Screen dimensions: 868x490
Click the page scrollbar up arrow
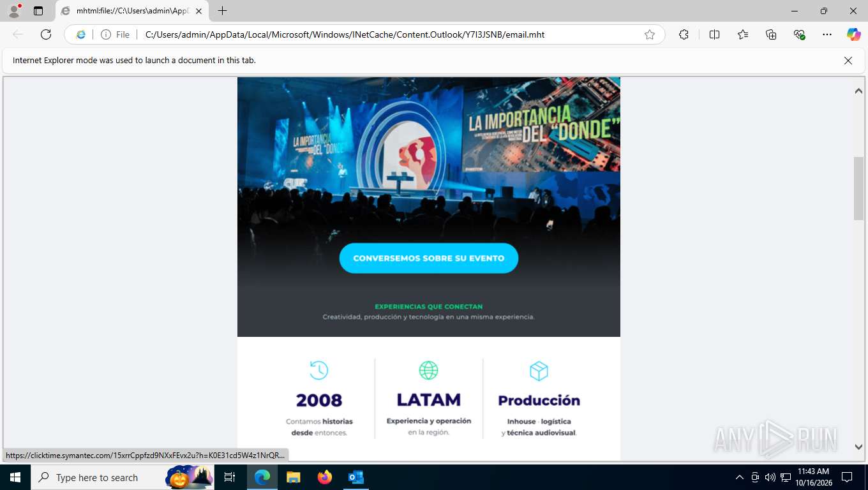[858, 91]
